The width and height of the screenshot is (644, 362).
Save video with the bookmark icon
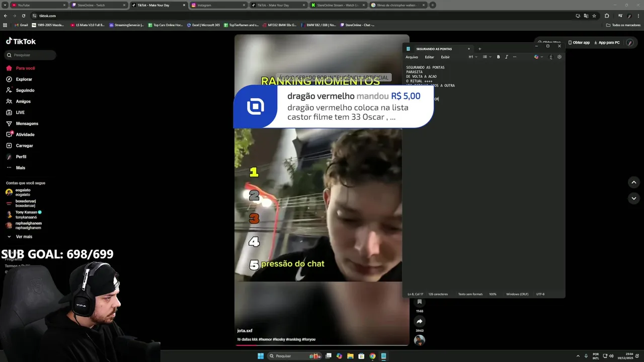420,302
